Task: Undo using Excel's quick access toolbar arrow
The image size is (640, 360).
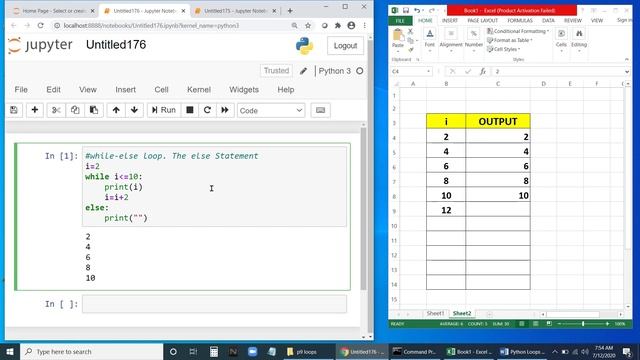Action: coord(417,10)
